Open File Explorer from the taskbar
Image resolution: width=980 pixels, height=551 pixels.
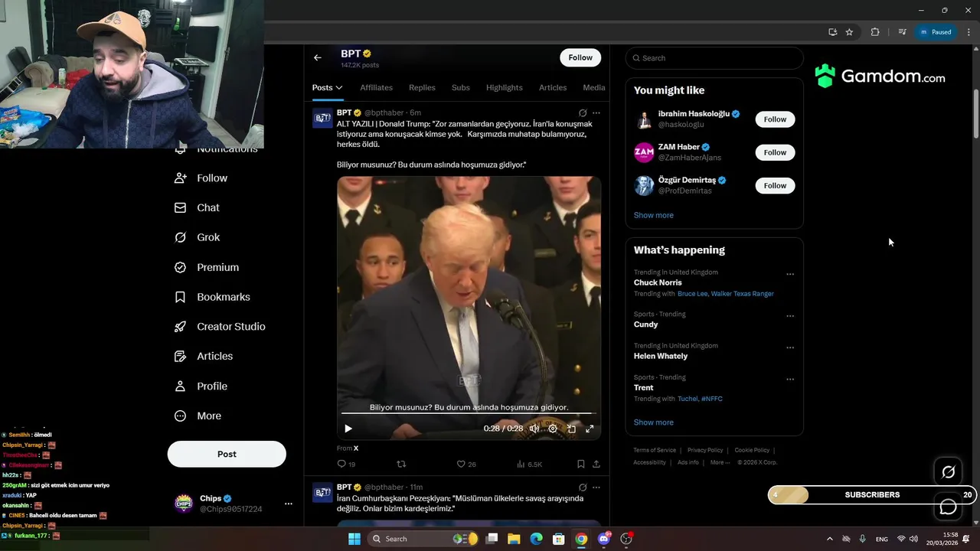coord(514,539)
